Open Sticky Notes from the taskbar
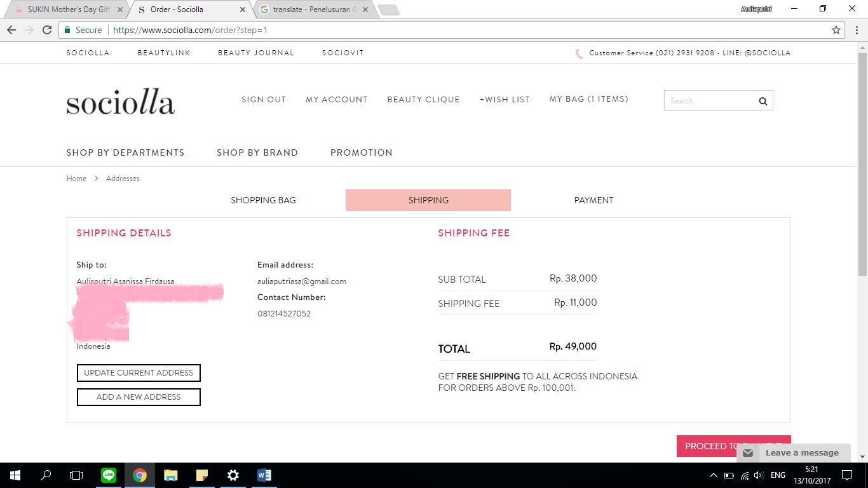Image resolution: width=868 pixels, height=488 pixels. coord(201,475)
